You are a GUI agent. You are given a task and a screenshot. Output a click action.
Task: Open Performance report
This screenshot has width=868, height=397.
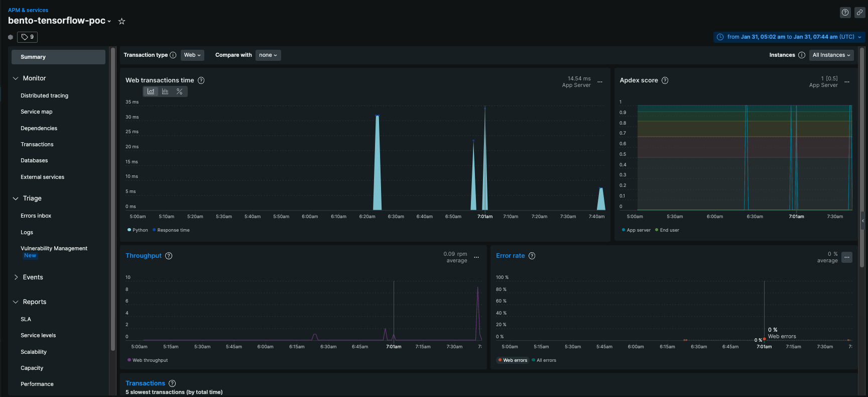tap(37, 384)
